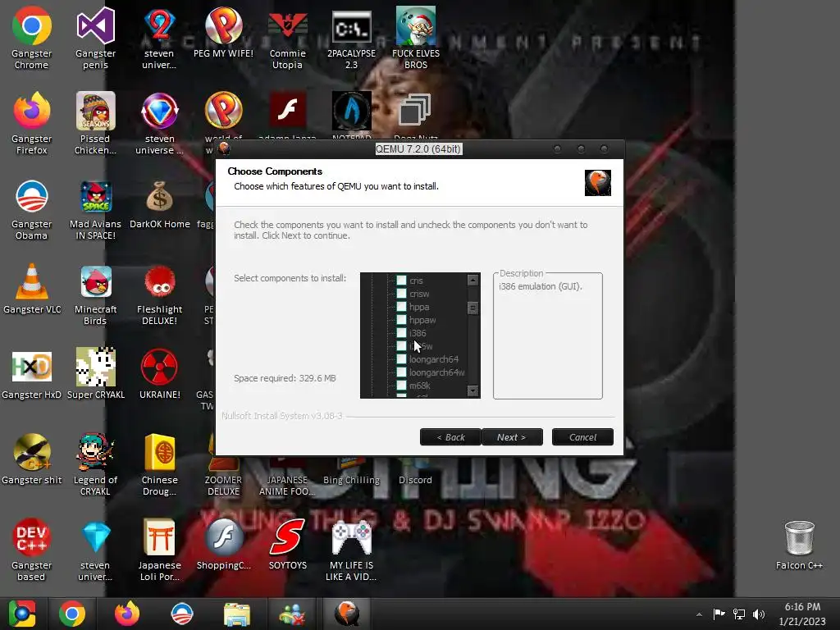
Task: Open the DarkOK Home money bag icon
Action: 160,203
